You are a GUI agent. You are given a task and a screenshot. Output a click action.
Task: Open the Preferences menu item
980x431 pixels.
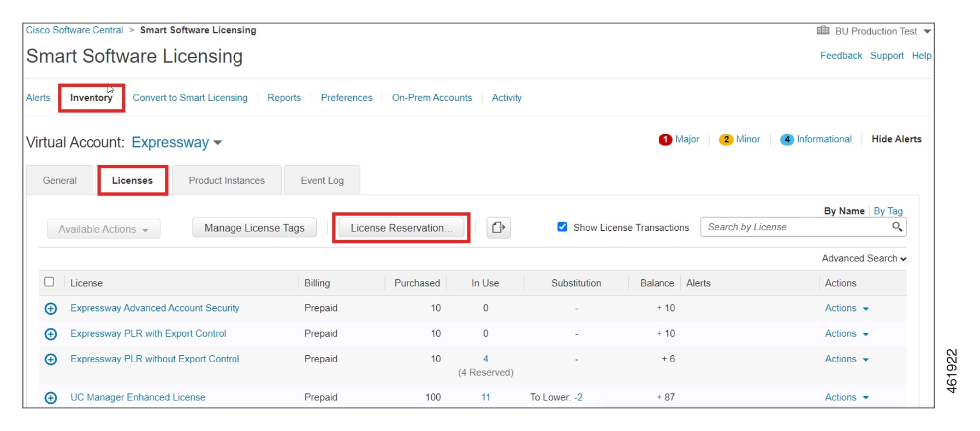347,98
